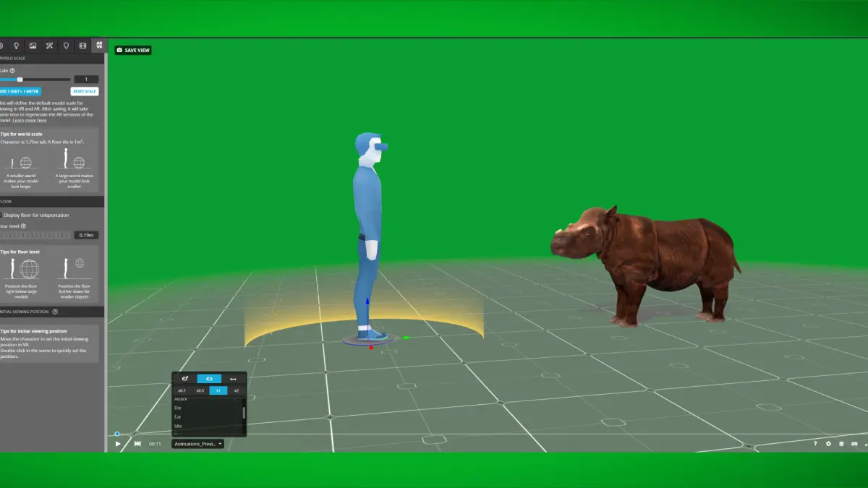
Task: Adjust the world Scale slider handle
Action: click(x=20, y=80)
